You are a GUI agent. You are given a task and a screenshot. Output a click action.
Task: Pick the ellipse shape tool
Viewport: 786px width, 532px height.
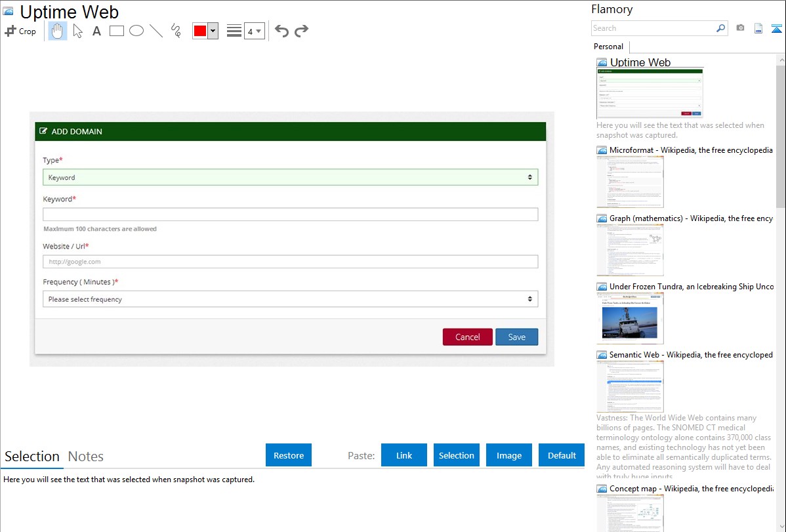pyautogui.click(x=136, y=31)
